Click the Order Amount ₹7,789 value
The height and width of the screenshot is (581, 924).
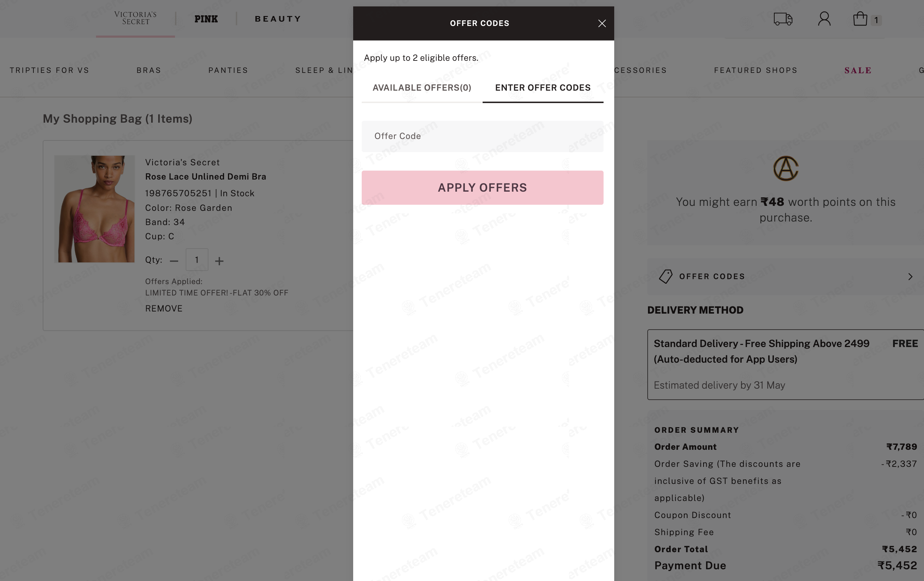(901, 447)
